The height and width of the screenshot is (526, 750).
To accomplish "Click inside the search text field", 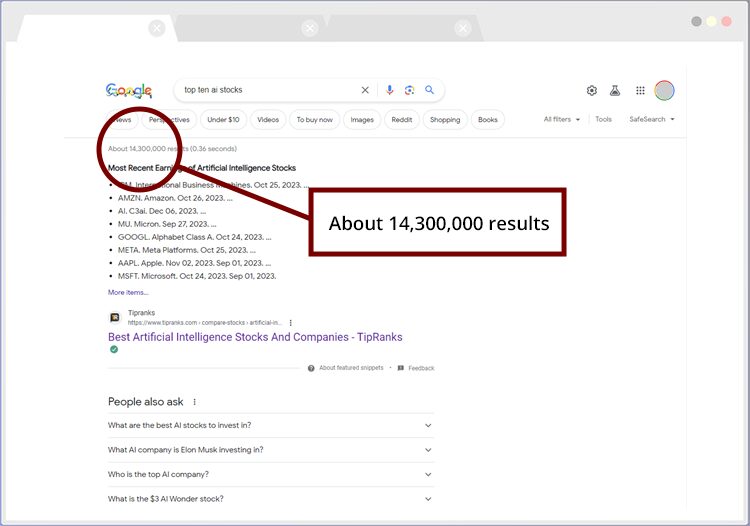I will pyautogui.click(x=265, y=90).
